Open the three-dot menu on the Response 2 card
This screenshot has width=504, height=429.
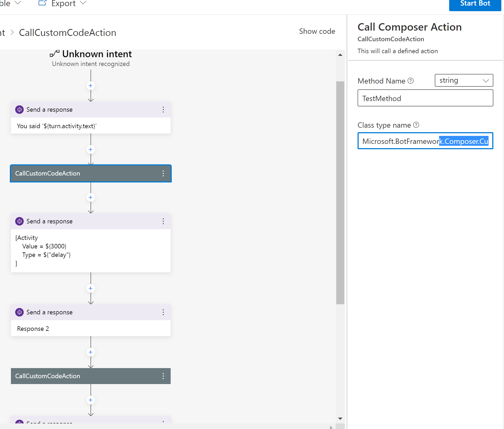(163, 312)
